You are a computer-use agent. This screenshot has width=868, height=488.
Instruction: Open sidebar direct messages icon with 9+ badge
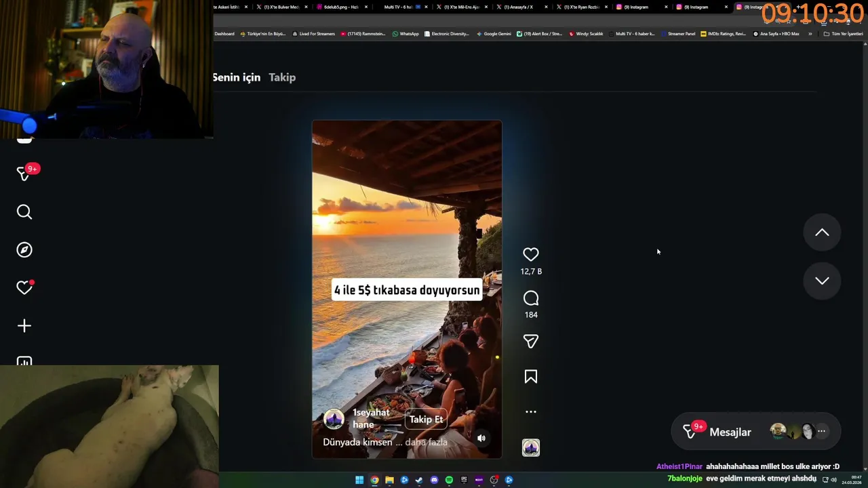click(25, 174)
